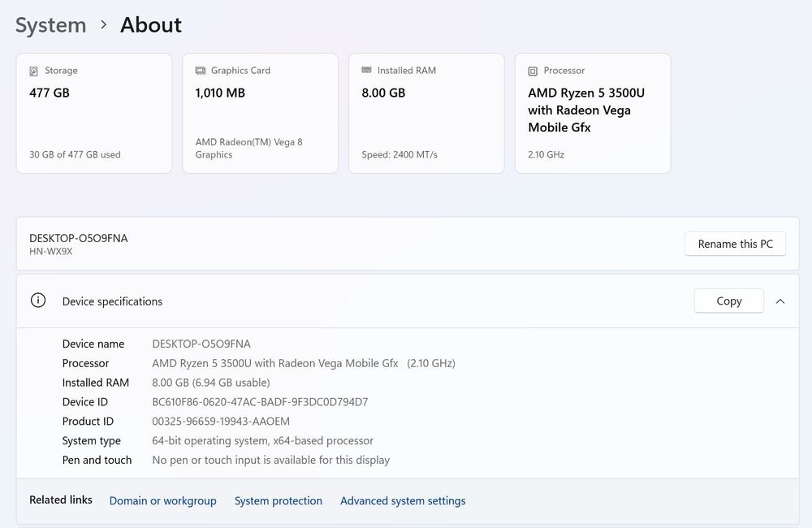Click Device name value in specifications list
The width and height of the screenshot is (812, 528).
[201, 344]
